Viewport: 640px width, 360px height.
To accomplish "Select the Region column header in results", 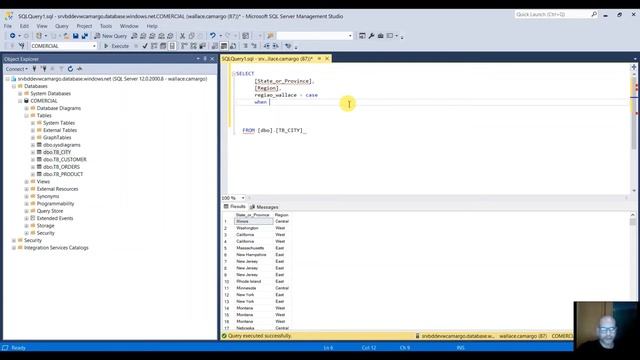I will point(282,215).
